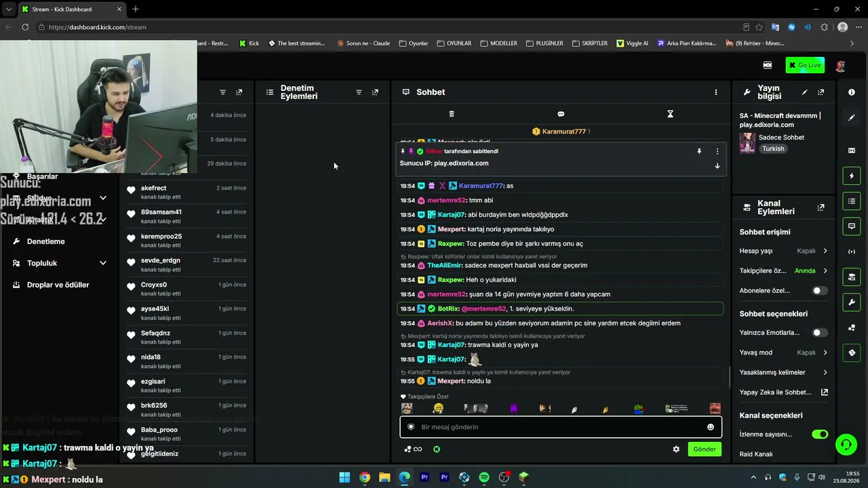Viewport: 868px width, 488px height.
Task: Toggle İzlenme sayısını switch
Action: click(x=820, y=434)
